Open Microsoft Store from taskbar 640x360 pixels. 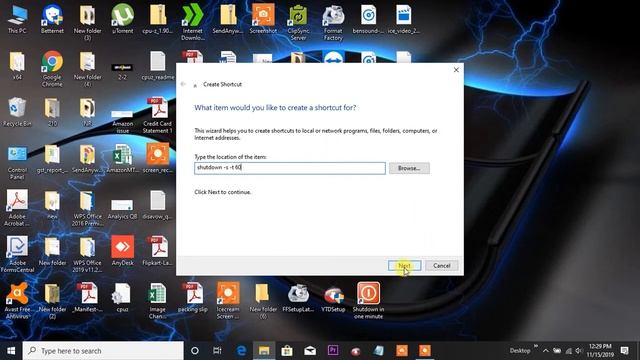[287, 351]
